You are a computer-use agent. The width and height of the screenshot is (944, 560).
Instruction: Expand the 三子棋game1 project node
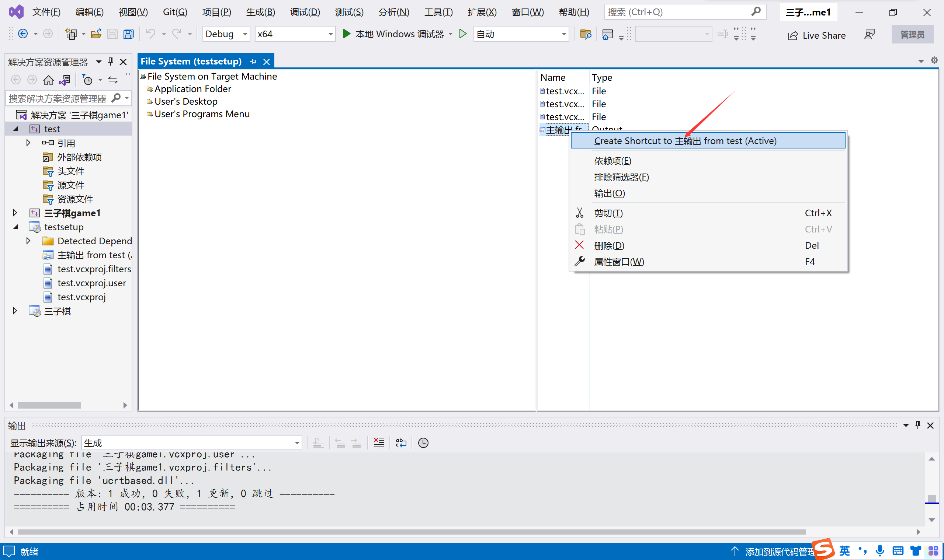click(x=15, y=213)
